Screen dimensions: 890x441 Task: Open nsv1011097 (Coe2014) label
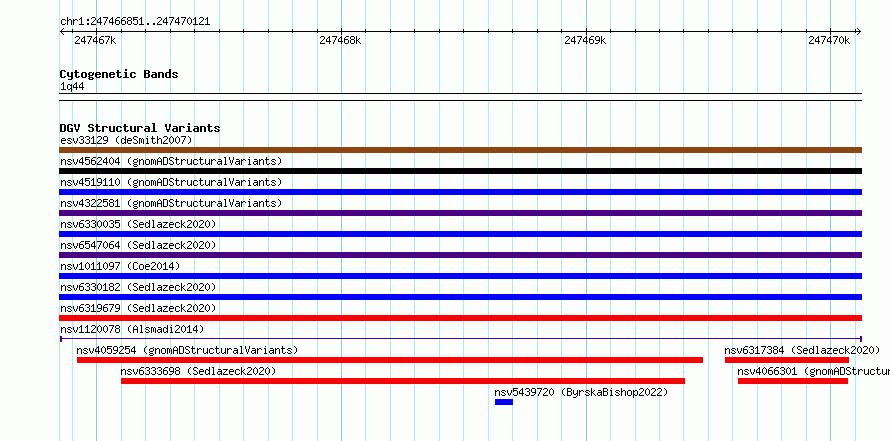(120, 266)
